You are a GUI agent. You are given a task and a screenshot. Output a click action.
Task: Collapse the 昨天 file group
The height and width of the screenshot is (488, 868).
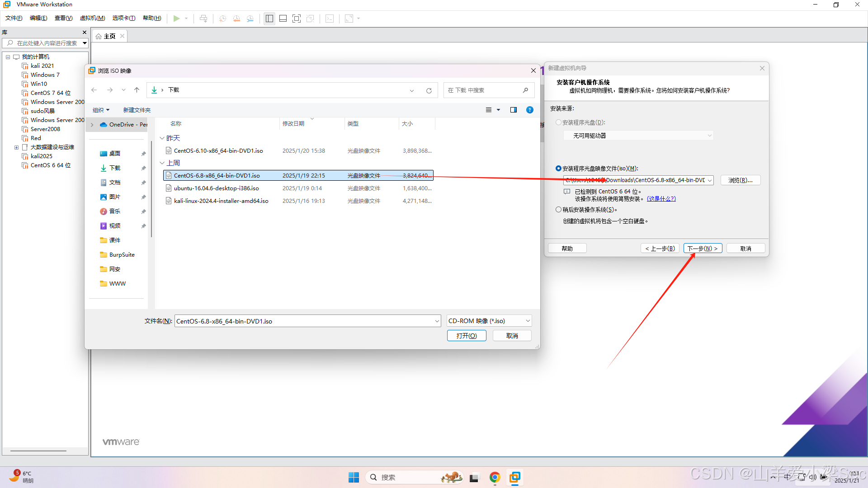pos(162,138)
